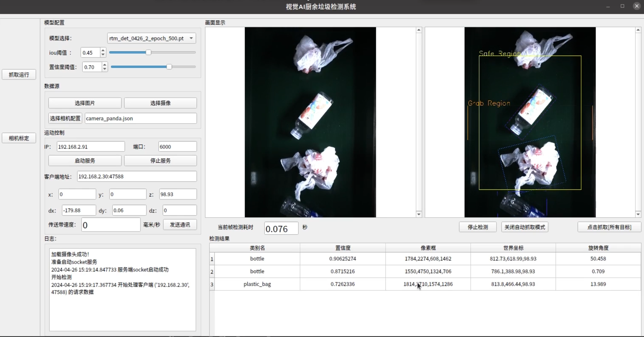644x337 pixels.
Task: Click 点击抓取[所有目标] button
Action: click(x=609, y=227)
